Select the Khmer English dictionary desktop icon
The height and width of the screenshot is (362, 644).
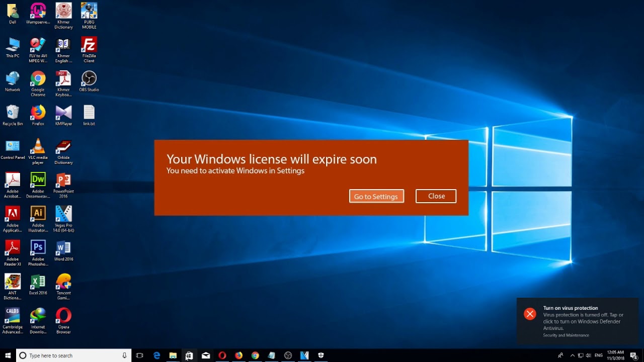[63, 50]
